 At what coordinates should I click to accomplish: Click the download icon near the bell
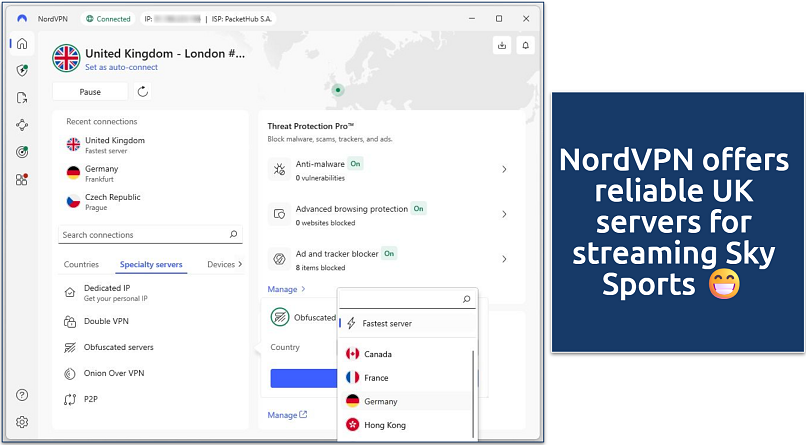501,45
